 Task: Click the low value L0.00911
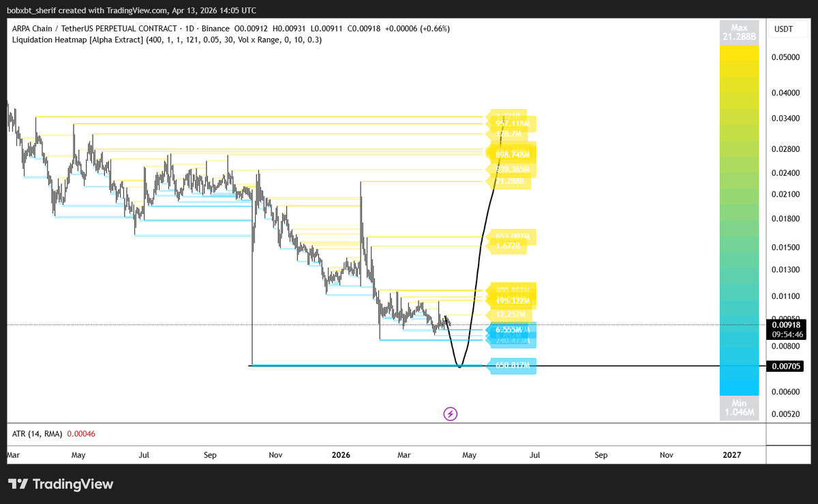click(328, 29)
